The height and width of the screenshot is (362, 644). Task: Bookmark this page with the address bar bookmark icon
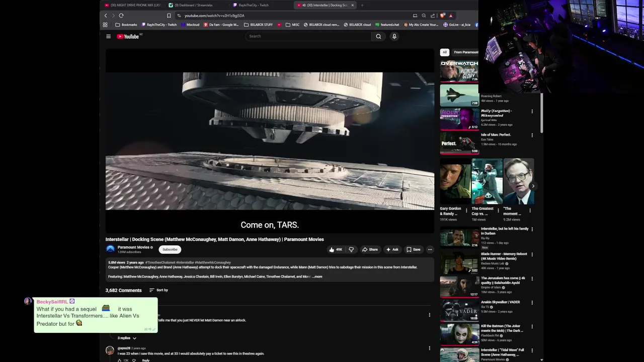pyautogui.click(x=169, y=16)
